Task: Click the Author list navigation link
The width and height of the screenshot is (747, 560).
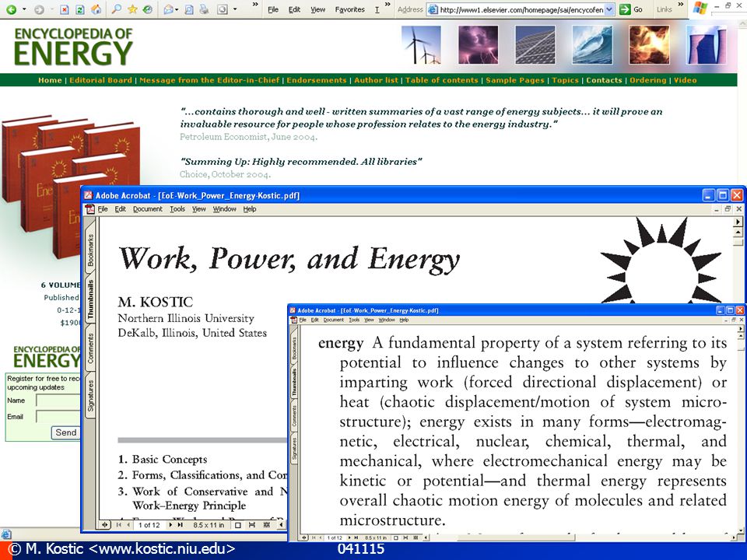Action: (x=376, y=80)
